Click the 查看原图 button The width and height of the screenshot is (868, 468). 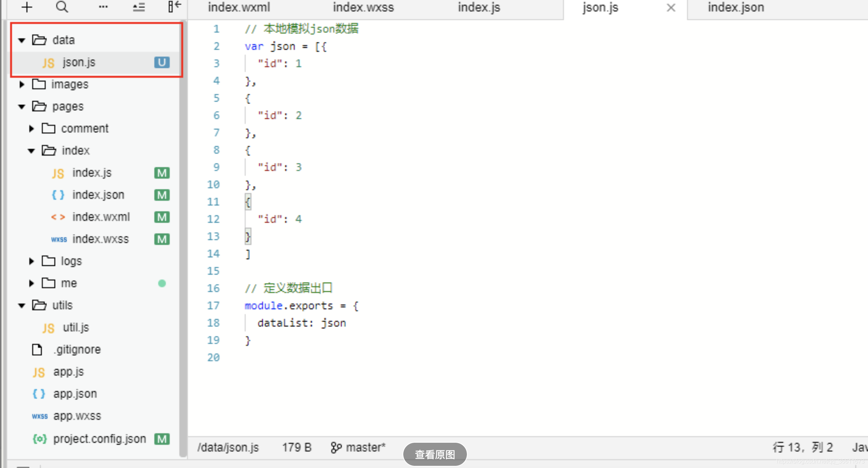(x=435, y=454)
